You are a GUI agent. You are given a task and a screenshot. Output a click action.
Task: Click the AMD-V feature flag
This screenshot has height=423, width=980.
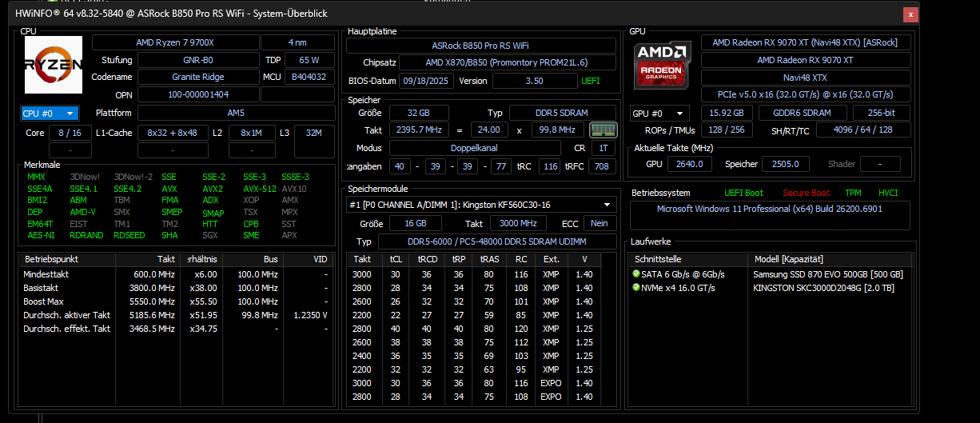click(83, 212)
